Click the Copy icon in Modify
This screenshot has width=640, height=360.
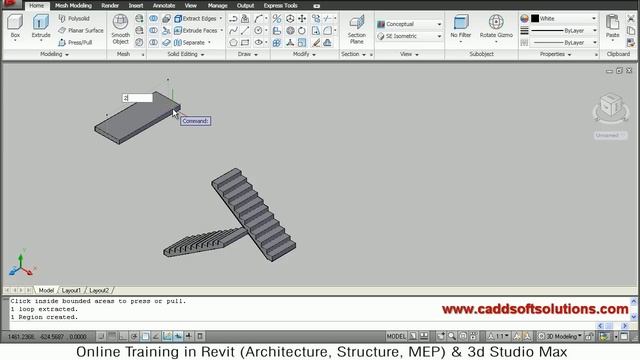(x=316, y=18)
